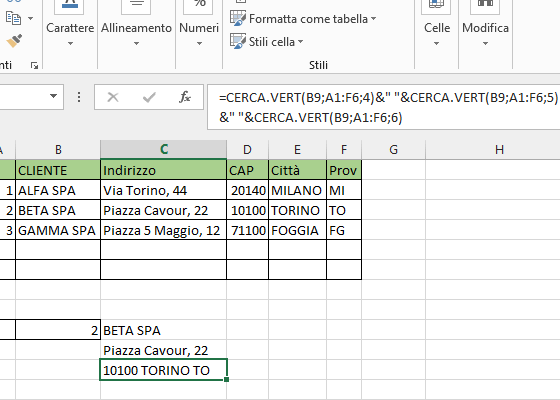Click the Insert Function fx icon
The width and height of the screenshot is (560, 400).
click(x=185, y=97)
